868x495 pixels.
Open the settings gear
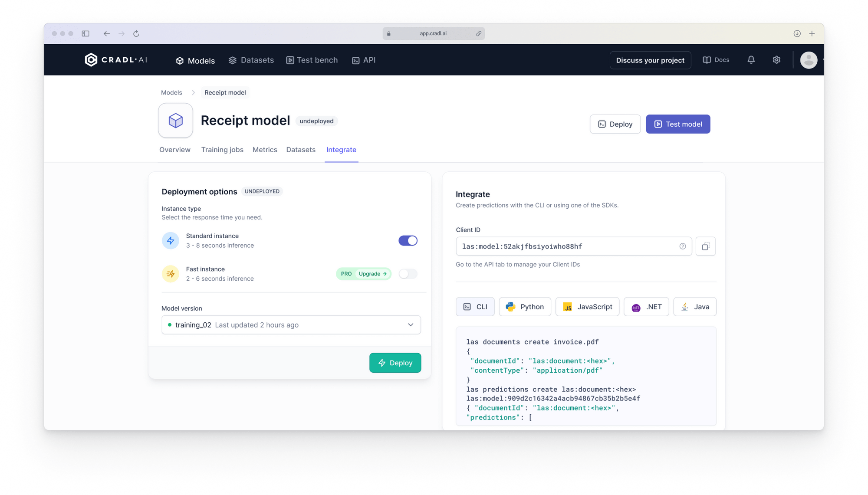(776, 60)
